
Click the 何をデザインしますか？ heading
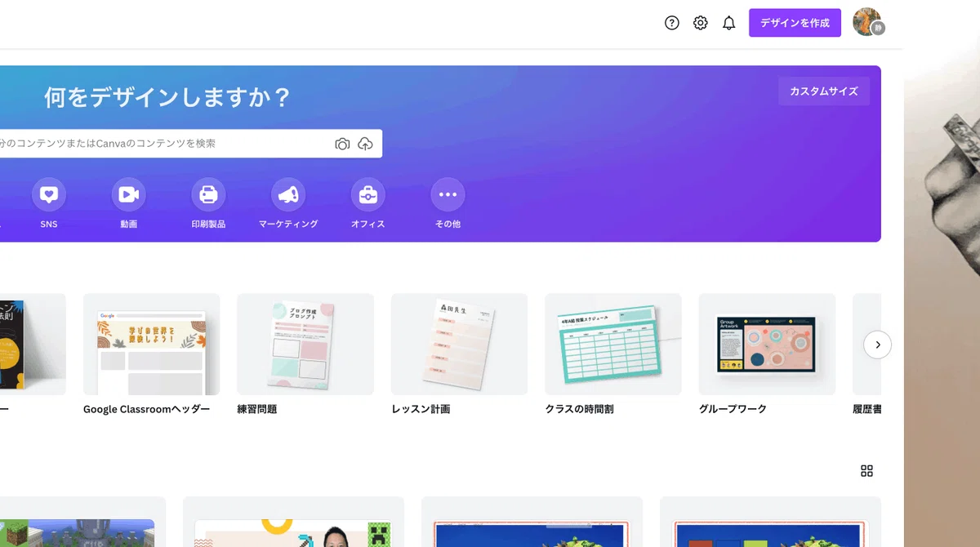(x=167, y=98)
